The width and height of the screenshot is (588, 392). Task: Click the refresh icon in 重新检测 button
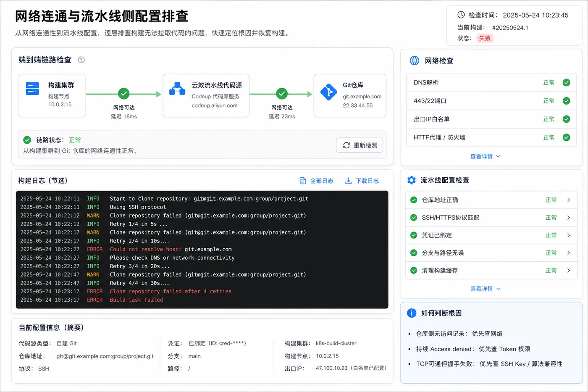[x=346, y=145]
